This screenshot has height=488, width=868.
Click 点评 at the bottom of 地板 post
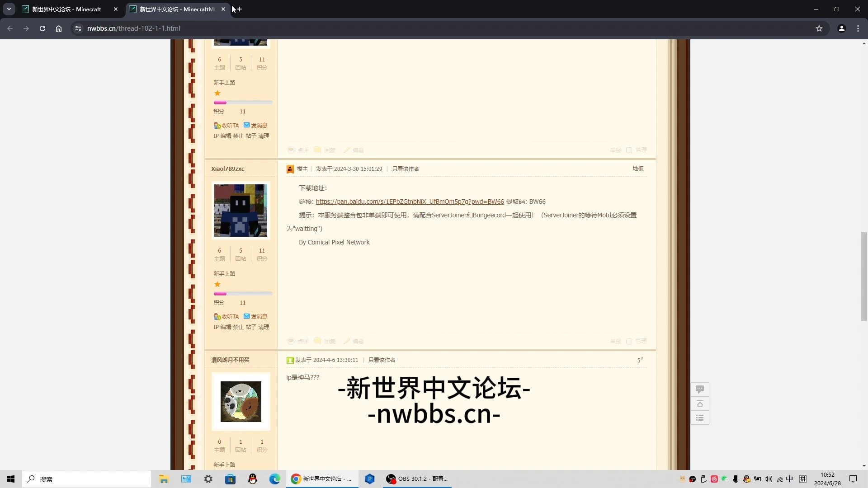click(x=298, y=341)
